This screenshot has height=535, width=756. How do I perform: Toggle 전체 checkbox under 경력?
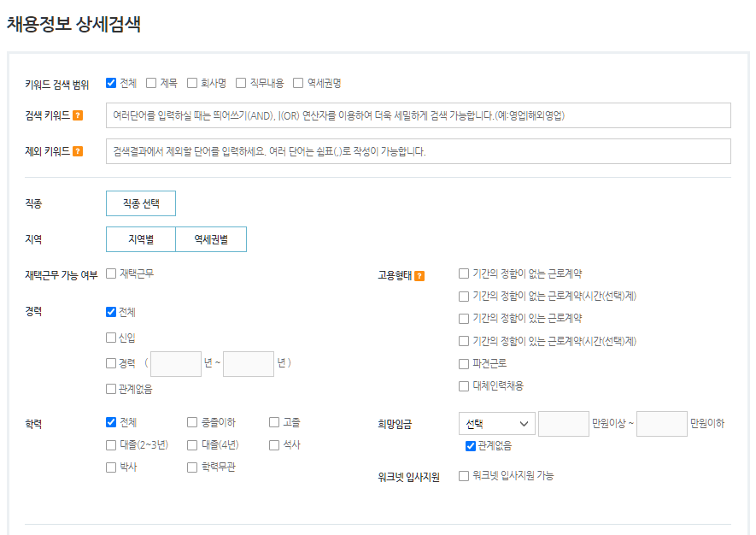pos(111,312)
